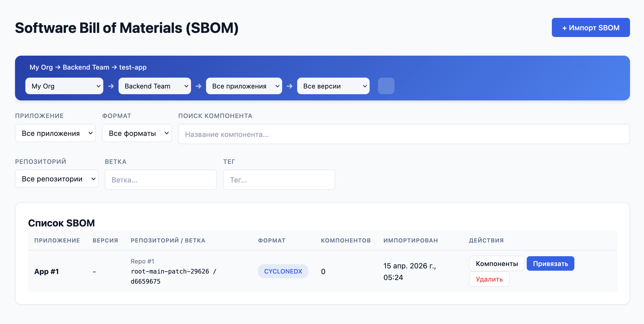Screen dimensions: 644x324
Task: Click the Ветка input field
Action: click(161, 180)
